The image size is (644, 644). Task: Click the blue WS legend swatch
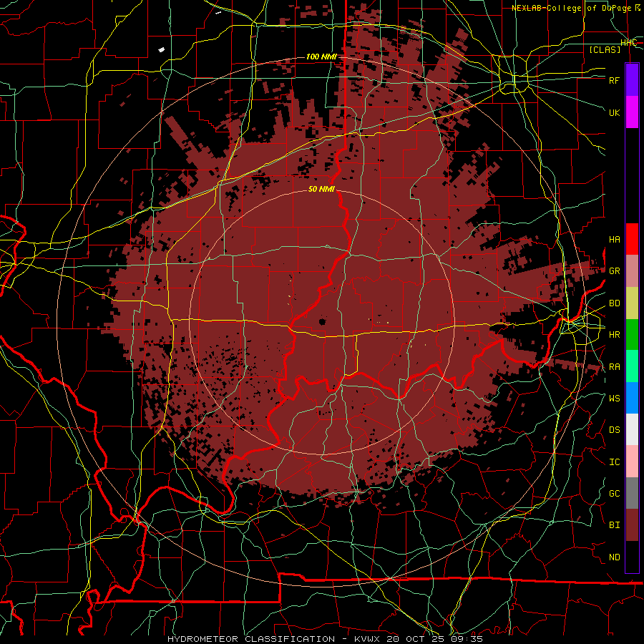point(632,398)
